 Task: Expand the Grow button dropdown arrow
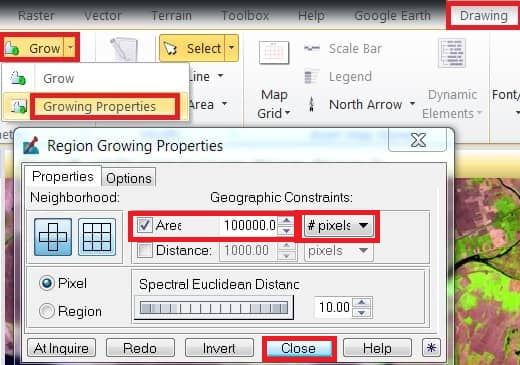click(70, 48)
